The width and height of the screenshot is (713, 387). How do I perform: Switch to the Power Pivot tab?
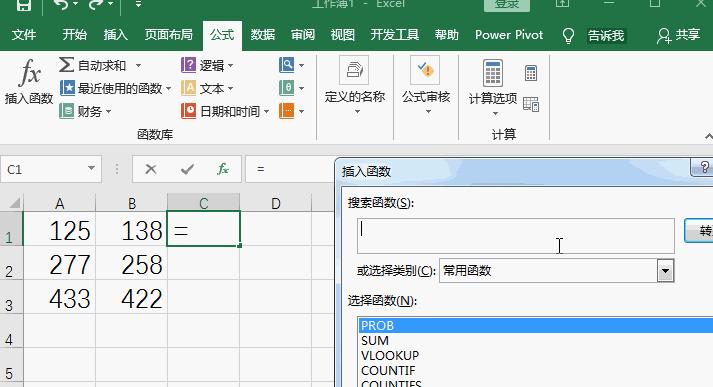click(x=509, y=35)
